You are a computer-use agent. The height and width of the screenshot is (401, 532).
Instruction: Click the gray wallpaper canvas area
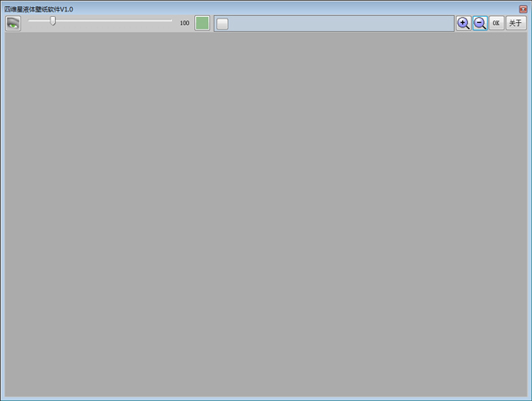[x=266, y=215]
